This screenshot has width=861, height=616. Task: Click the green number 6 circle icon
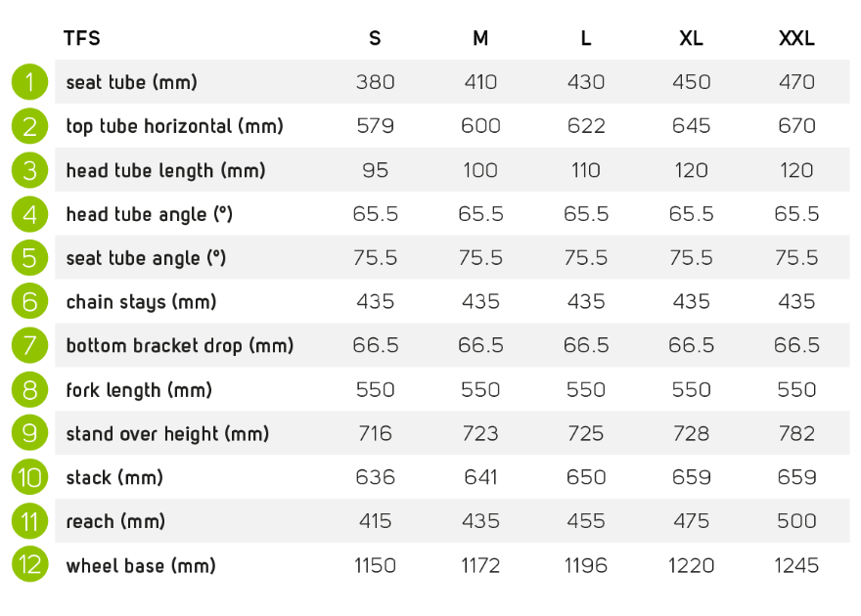(29, 301)
